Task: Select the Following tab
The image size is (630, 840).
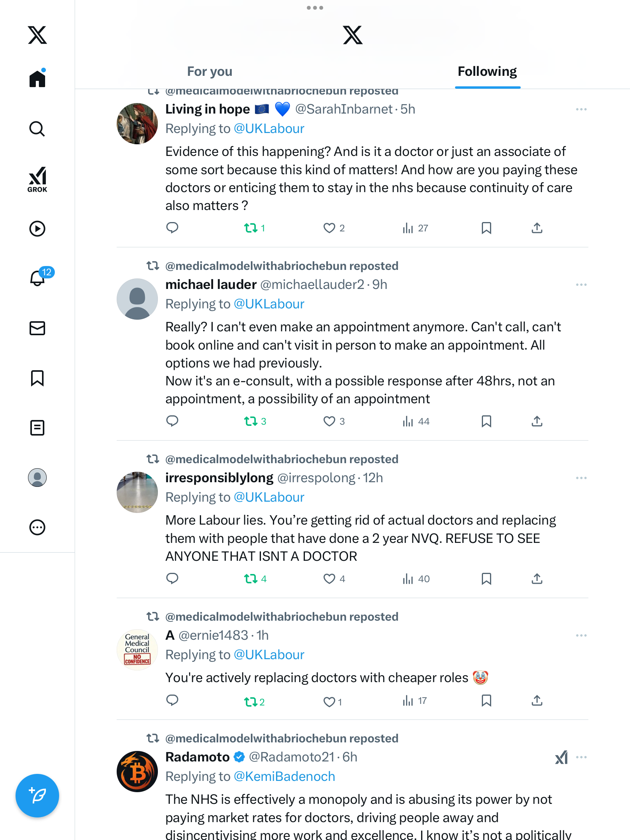Action: tap(487, 72)
